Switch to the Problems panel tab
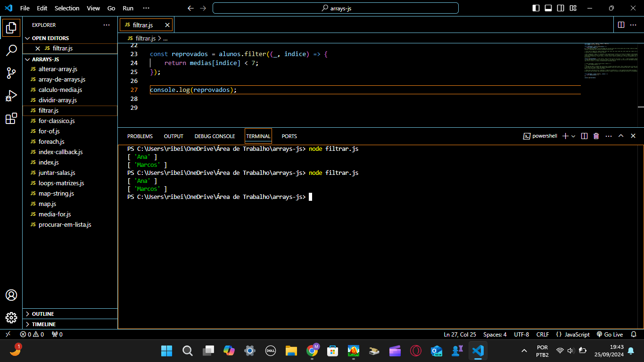The height and width of the screenshot is (362, 644). click(140, 136)
